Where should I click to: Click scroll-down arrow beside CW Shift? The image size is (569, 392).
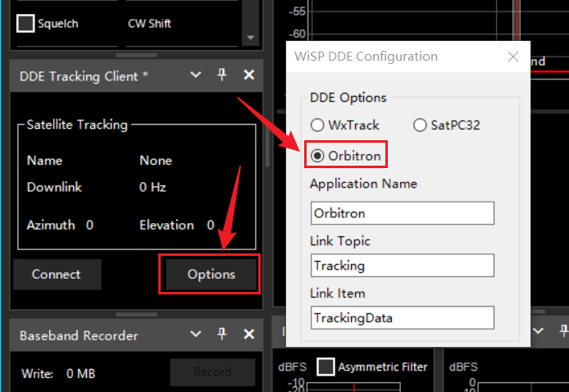[250, 38]
